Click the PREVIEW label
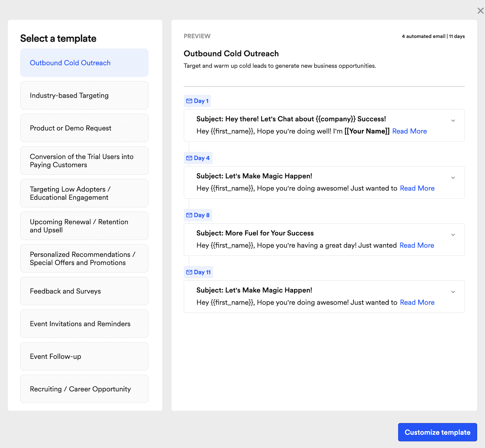This screenshot has height=448, width=485. coord(197,36)
